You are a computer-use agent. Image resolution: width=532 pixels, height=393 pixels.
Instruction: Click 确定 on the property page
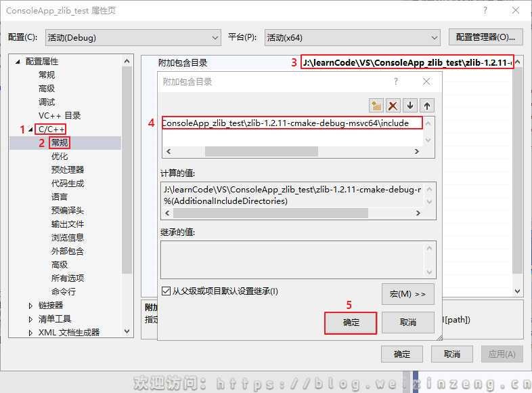[402, 354]
